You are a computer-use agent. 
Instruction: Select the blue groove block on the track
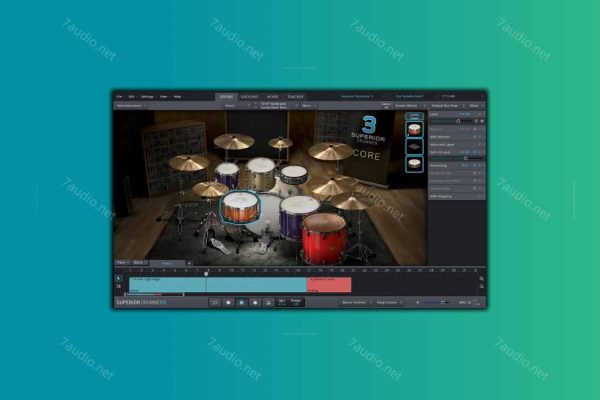point(218,285)
